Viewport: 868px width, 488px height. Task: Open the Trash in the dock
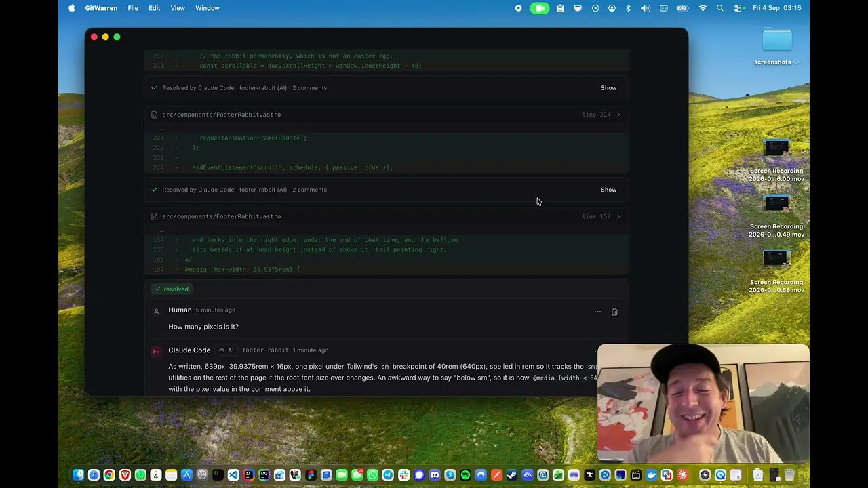pyautogui.click(x=789, y=475)
